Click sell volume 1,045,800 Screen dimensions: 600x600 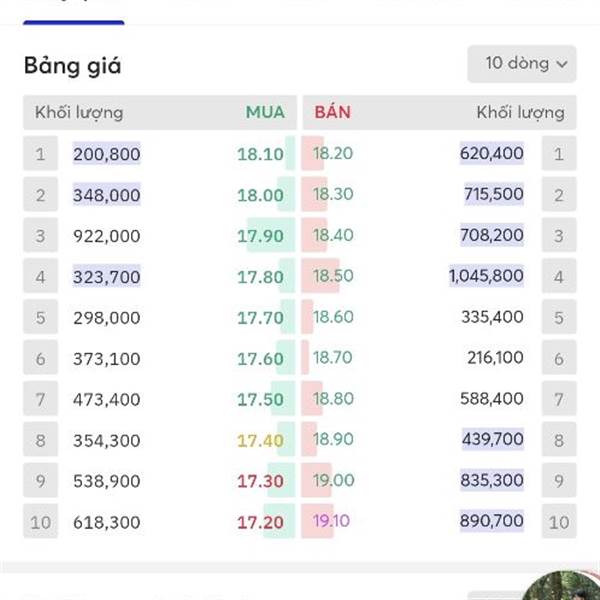(x=486, y=276)
